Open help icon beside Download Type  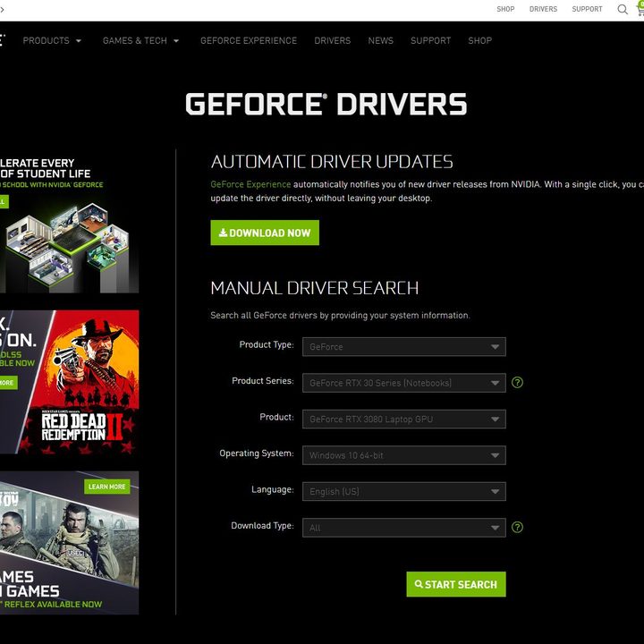[517, 527]
